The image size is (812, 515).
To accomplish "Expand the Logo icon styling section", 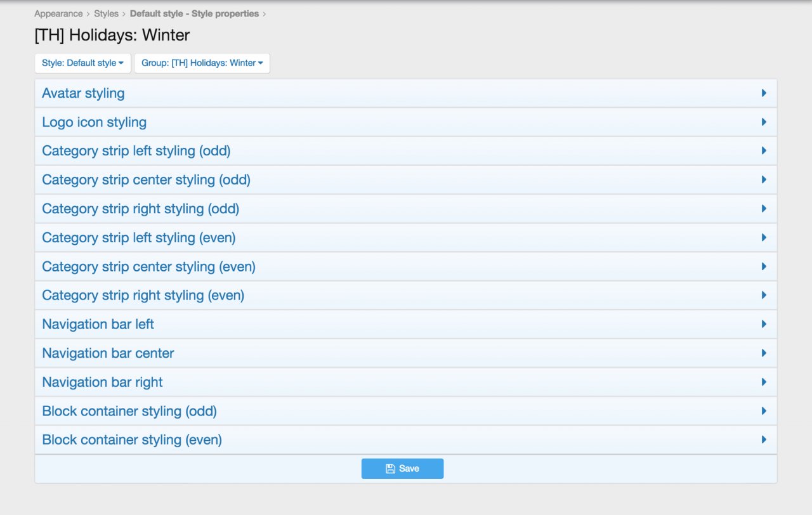I will [94, 122].
